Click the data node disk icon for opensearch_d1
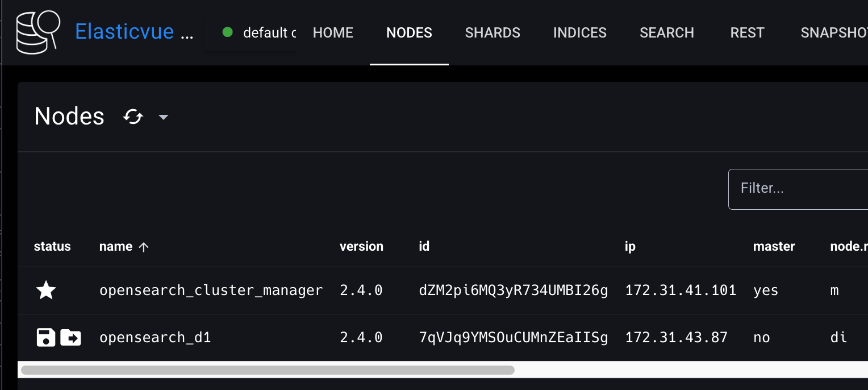Screen dimensions: 868x390 [46, 337]
